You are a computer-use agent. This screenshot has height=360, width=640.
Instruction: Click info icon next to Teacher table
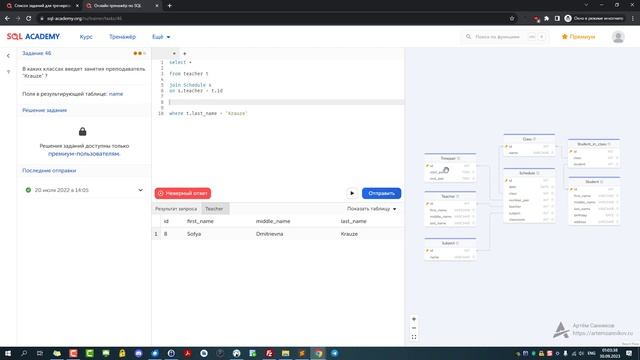458,196
